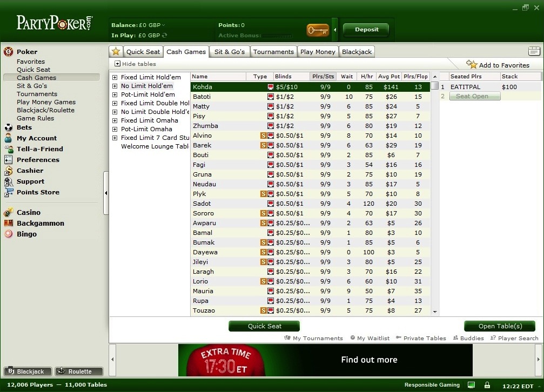
Task: Click the Deposit button
Action: tap(366, 30)
